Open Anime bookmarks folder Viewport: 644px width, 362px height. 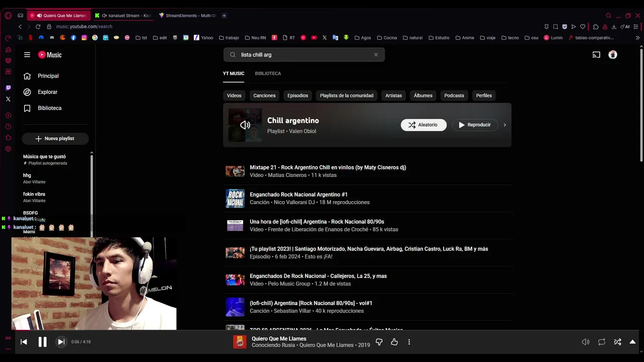(464, 38)
